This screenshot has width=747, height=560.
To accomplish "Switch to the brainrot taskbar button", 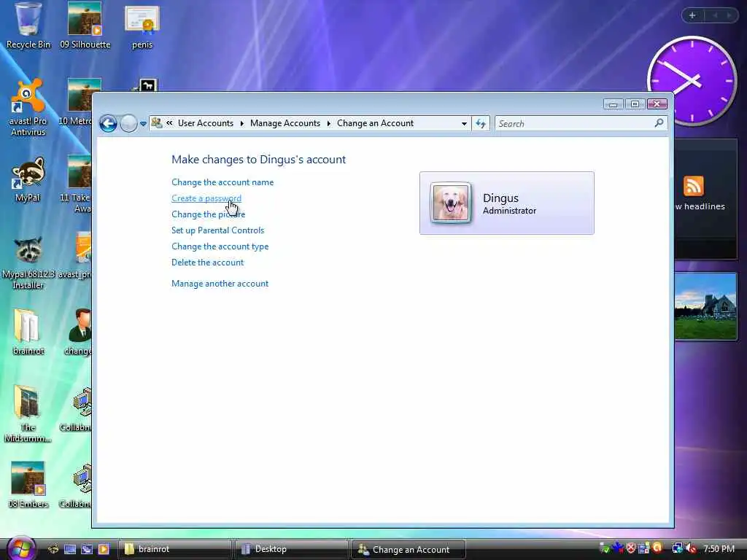I will pyautogui.click(x=174, y=549).
